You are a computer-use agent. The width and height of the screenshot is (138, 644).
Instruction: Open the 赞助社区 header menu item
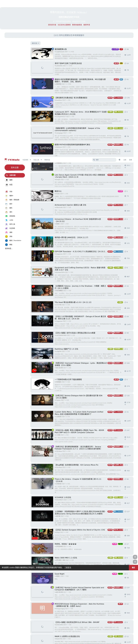(x=47, y=160)
